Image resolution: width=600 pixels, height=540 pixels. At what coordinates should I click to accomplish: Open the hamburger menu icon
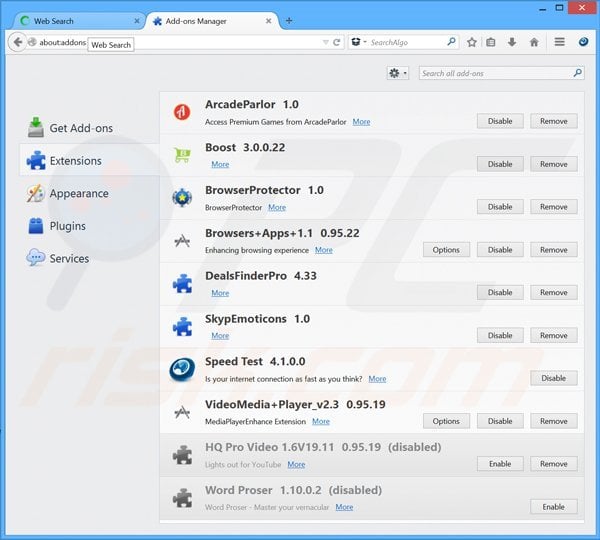[x=559, y=42]
